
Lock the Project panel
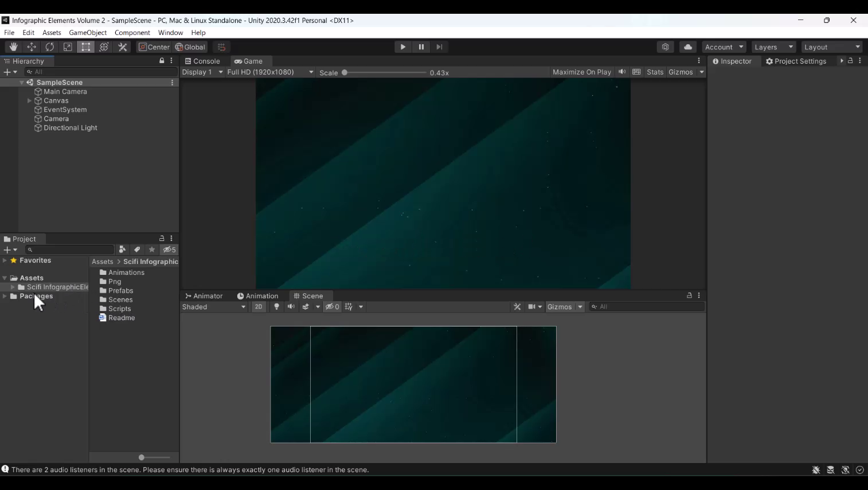tap(162, 239)
